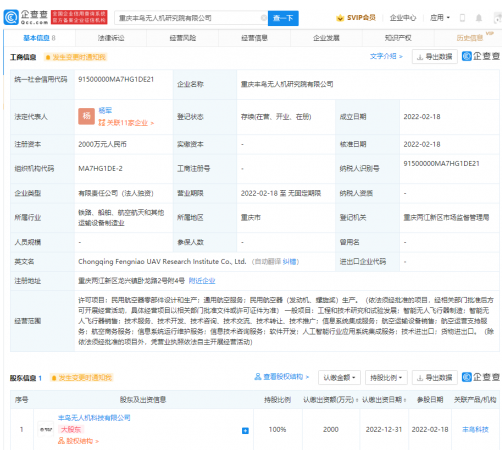Open the orange 股权结构 link under 大股东
This screenshot has width=504, height=466.
(78, 441)
